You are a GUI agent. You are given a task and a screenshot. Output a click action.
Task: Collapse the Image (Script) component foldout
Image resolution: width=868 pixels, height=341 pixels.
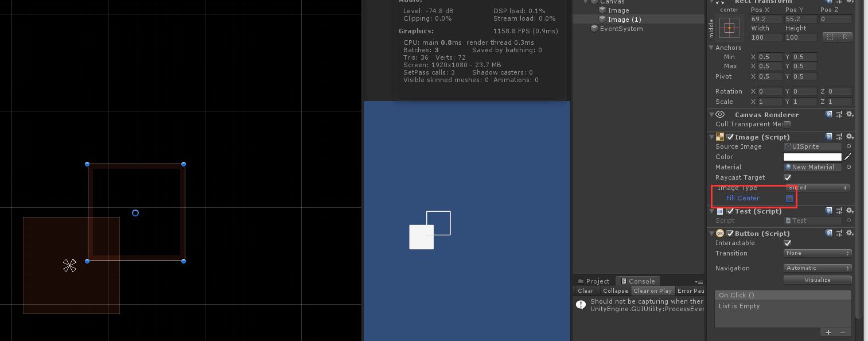point(711,137)
